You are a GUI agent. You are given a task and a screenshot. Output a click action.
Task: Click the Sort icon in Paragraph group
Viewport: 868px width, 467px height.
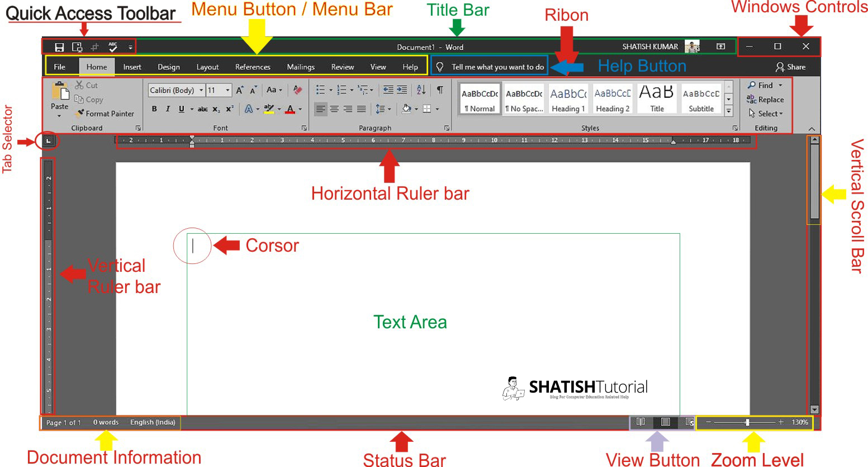click(420, 89)
